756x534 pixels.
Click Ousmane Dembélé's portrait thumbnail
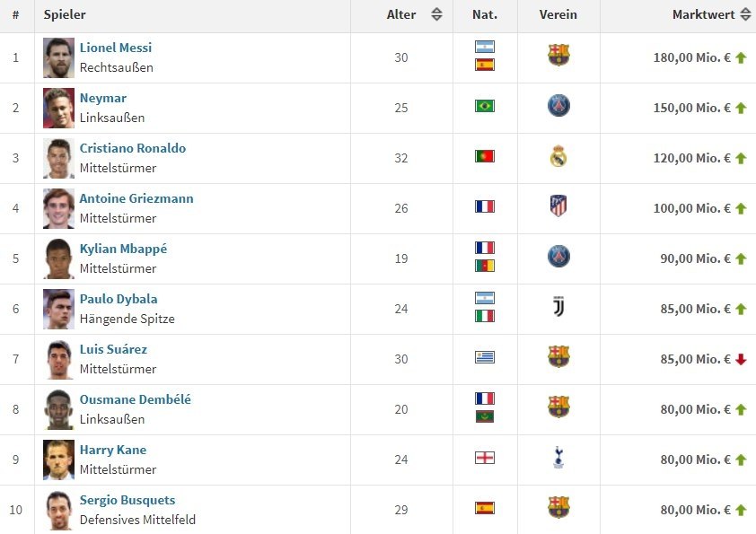click(x=59, y=409)
